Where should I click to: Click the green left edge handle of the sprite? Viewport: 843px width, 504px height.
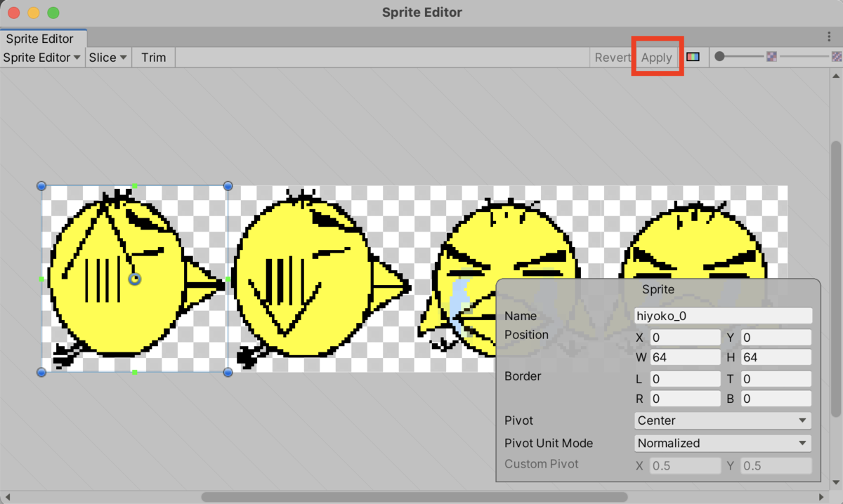point(41,279)
